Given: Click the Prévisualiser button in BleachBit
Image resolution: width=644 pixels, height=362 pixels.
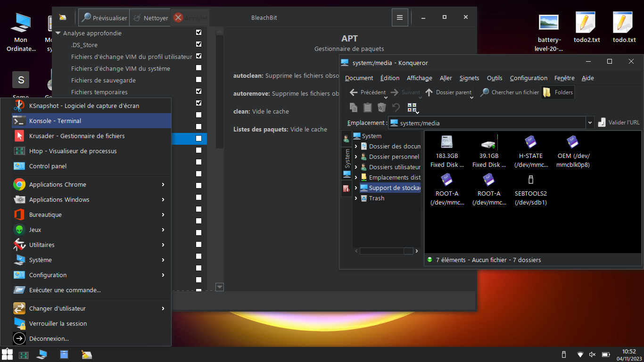Looking at the screenshot, I should click(104, 18).
